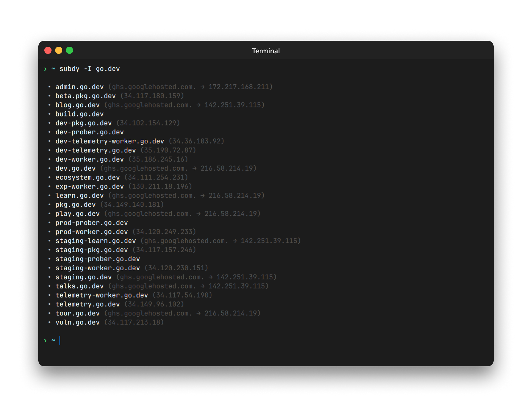This screenshot has width=532, height=407.
Task: Click the IP 34.120.249.233
Action: 164,232
